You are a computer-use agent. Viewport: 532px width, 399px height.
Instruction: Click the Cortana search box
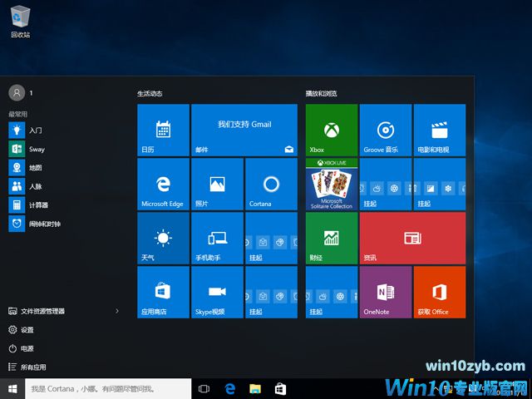[108, 388]
